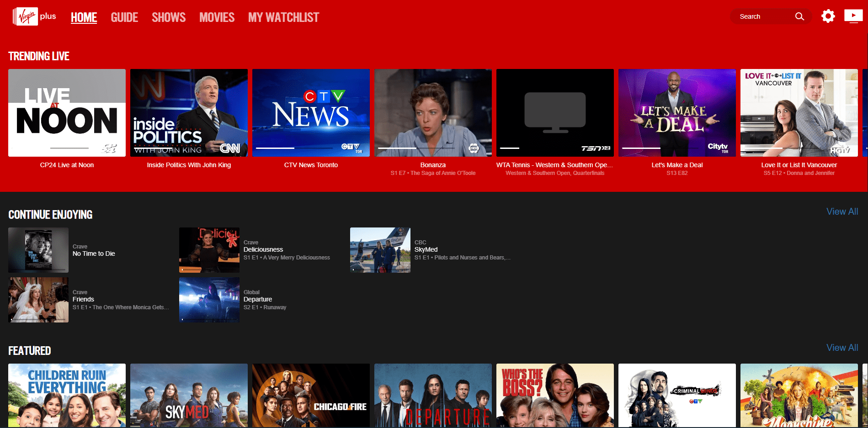
Task: Open Moonshine featured tile
Action: pyautogui.click(x=799, y=396)
